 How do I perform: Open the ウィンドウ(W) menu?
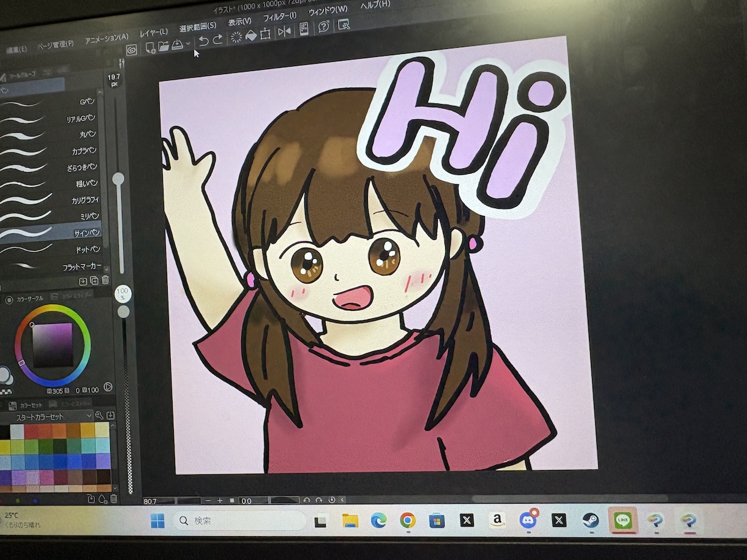click(328, 10)
